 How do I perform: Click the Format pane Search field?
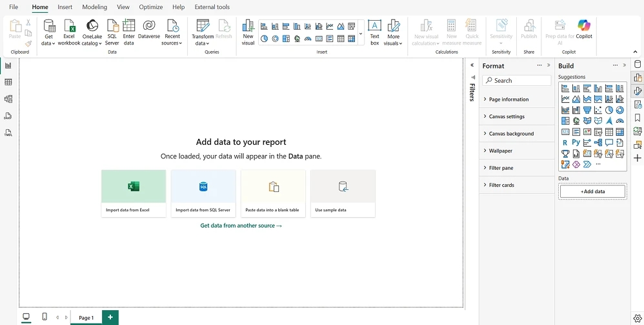tap(517, 81)
